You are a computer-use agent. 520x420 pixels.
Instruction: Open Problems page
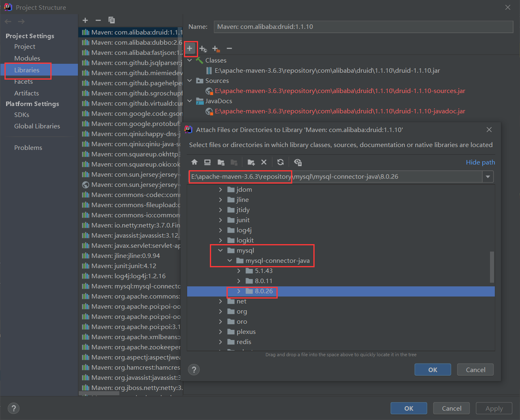[x=28, y=148]
